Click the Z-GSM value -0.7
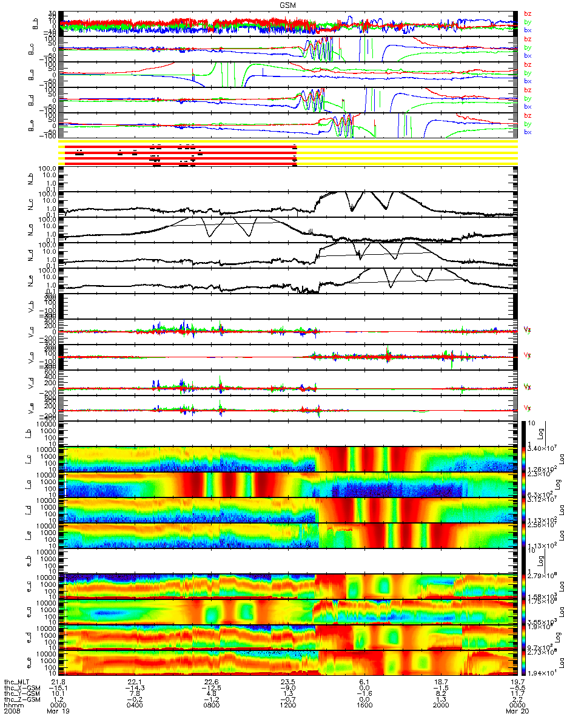564x728 pixels. [x=288, y=700]
